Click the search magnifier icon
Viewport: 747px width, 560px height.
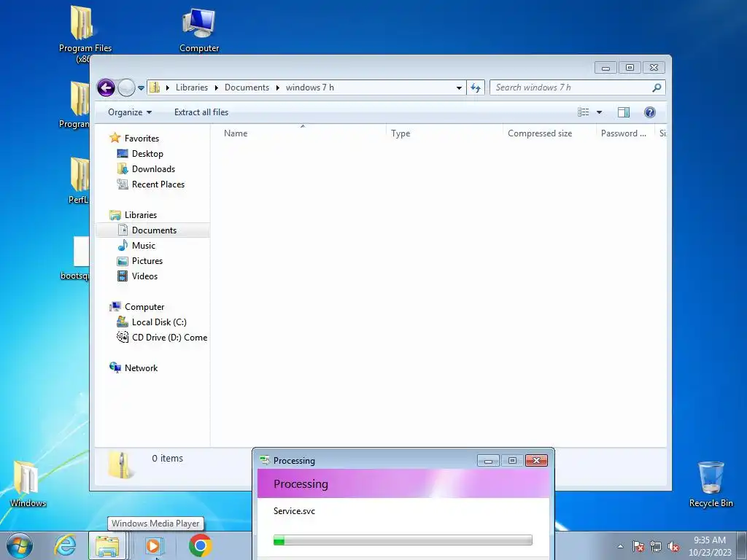pos(657,87)
